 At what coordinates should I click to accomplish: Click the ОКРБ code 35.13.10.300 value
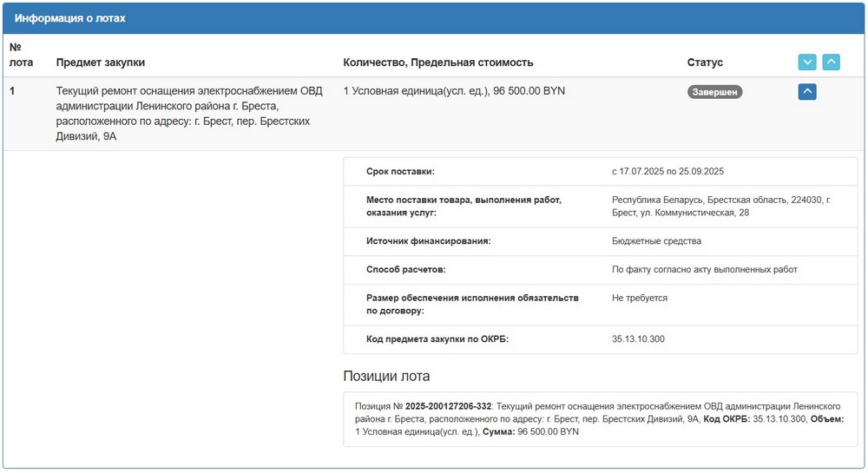pyautogui.click(x=638, y=339)
